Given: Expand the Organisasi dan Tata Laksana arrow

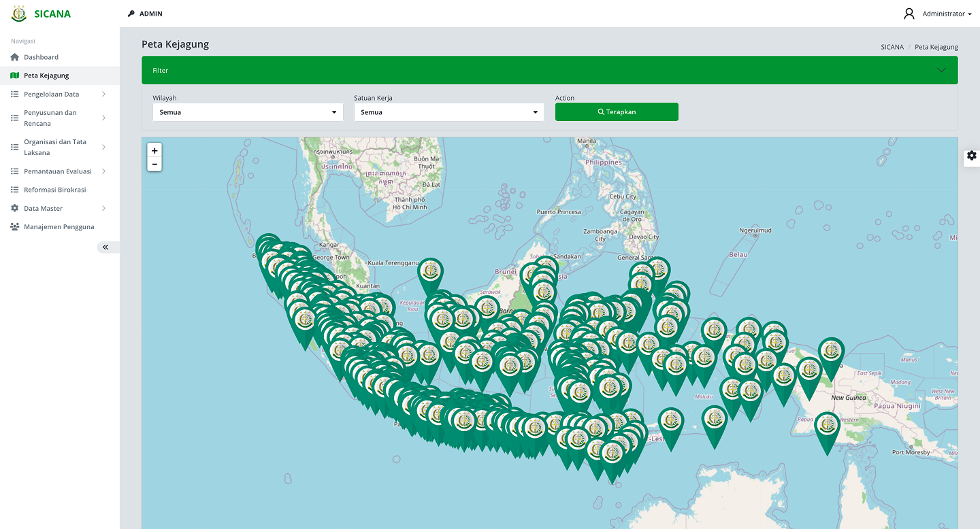Looking at the screenshot, I should coord(104,147).
